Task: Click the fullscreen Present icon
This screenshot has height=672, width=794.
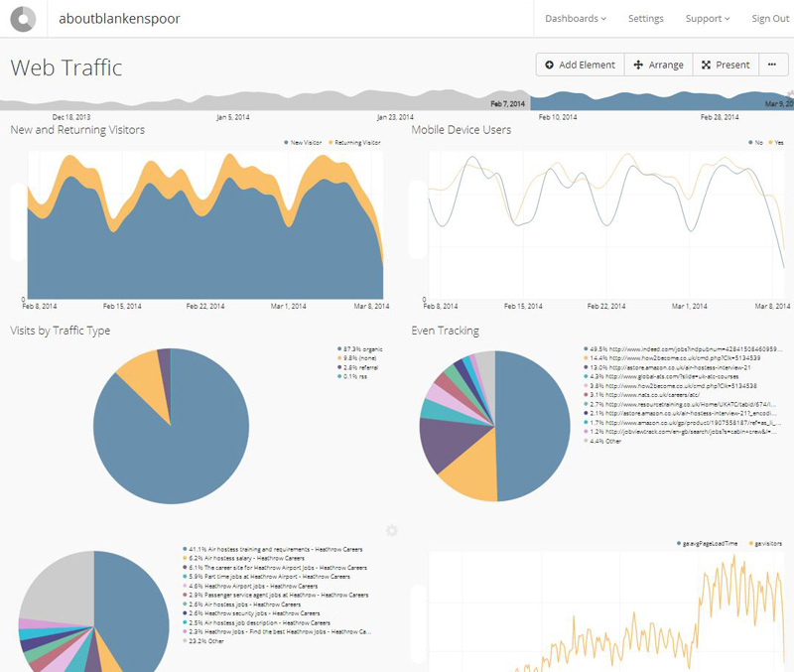Action: point(706,66)
